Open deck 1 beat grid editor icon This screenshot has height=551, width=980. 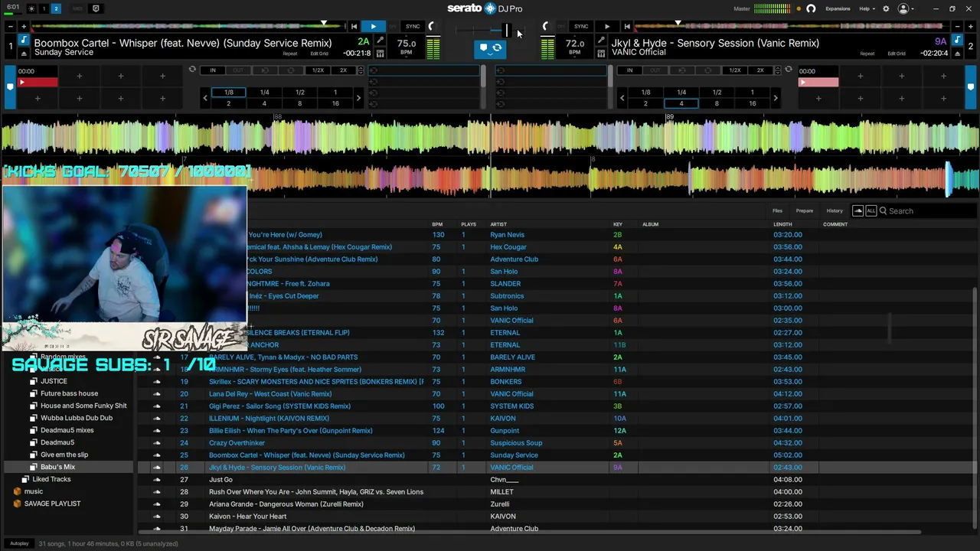click(381, 54)
